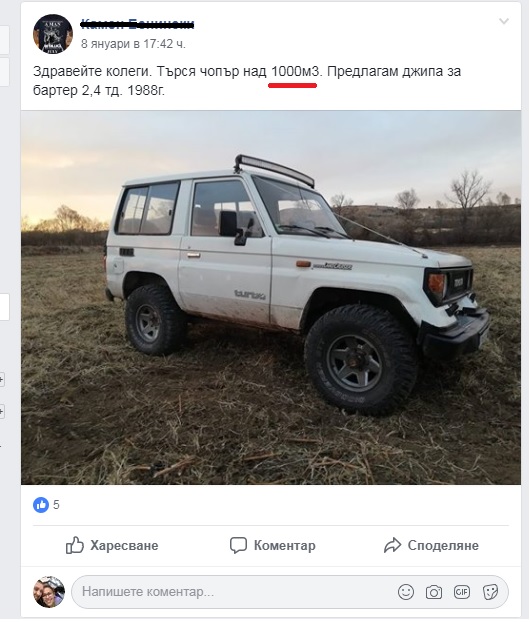The image size is (530, 622).
Task: Open the crossed-out author name link
Action: click(x=138, y=25)
